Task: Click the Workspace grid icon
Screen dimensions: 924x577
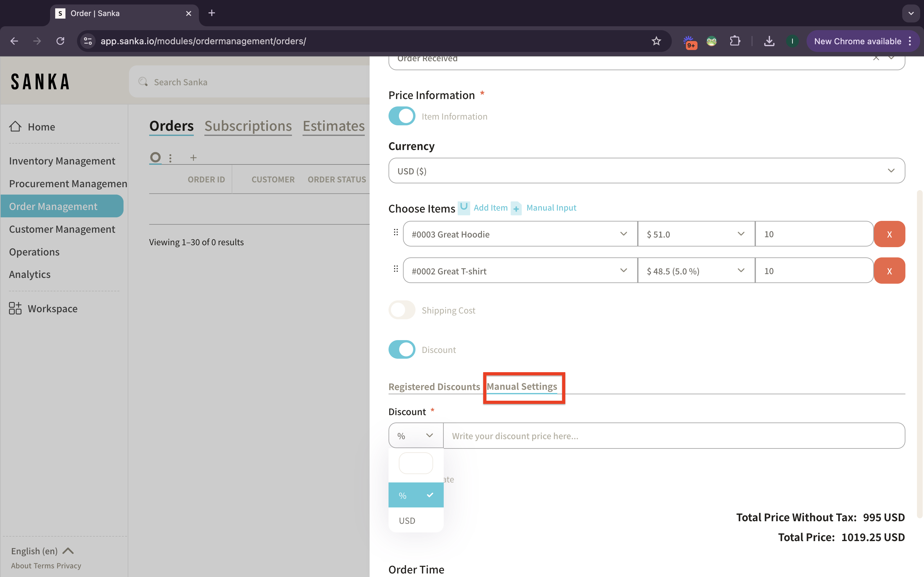Action: click(x=15, y=308)
